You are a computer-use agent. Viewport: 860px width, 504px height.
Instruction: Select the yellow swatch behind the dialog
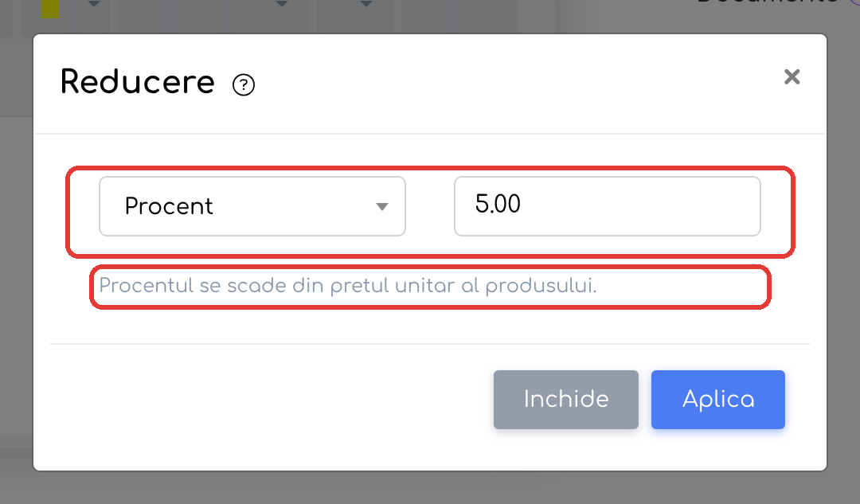(50, 9)
